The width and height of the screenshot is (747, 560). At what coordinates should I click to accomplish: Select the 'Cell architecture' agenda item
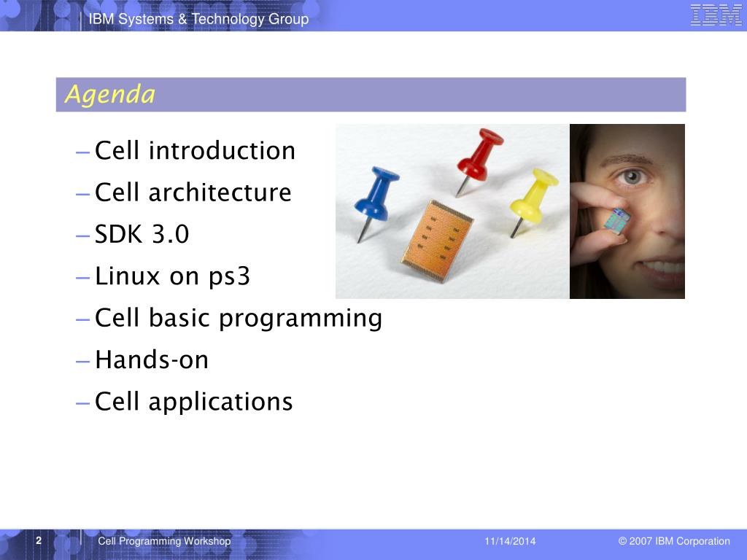[x=193, y=192]
